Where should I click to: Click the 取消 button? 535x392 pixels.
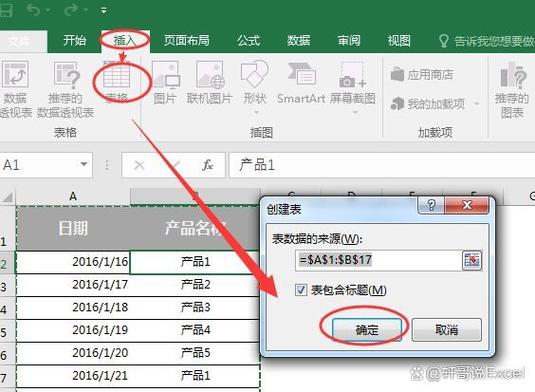(x=447, y=330)
